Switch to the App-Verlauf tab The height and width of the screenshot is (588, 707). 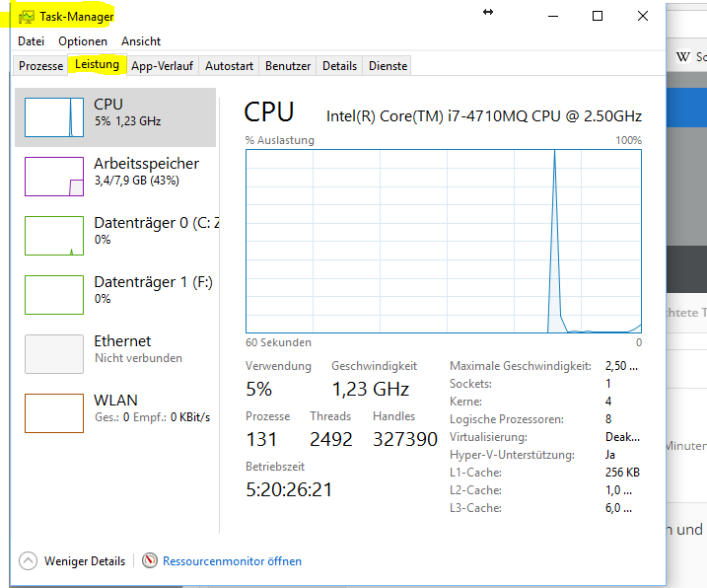tap(162, 66)
